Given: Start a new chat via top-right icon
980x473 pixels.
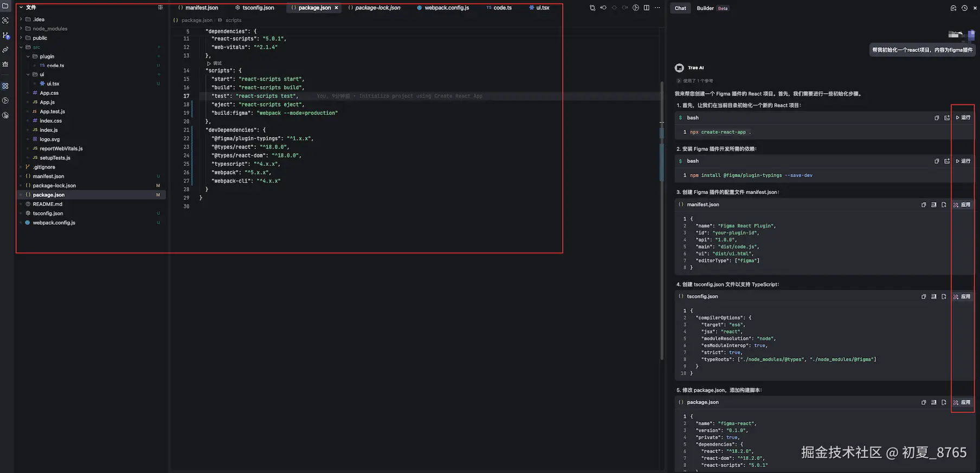Looking at the screenshot, I should 953,8.
